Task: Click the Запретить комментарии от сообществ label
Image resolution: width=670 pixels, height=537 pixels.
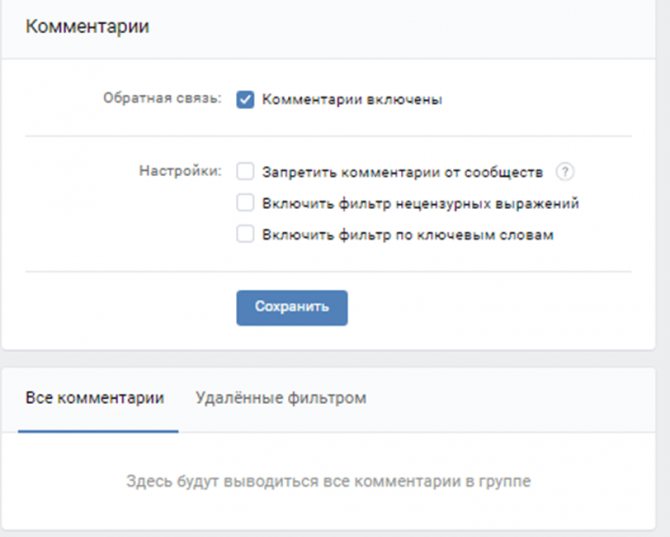Action: [402, 172]
